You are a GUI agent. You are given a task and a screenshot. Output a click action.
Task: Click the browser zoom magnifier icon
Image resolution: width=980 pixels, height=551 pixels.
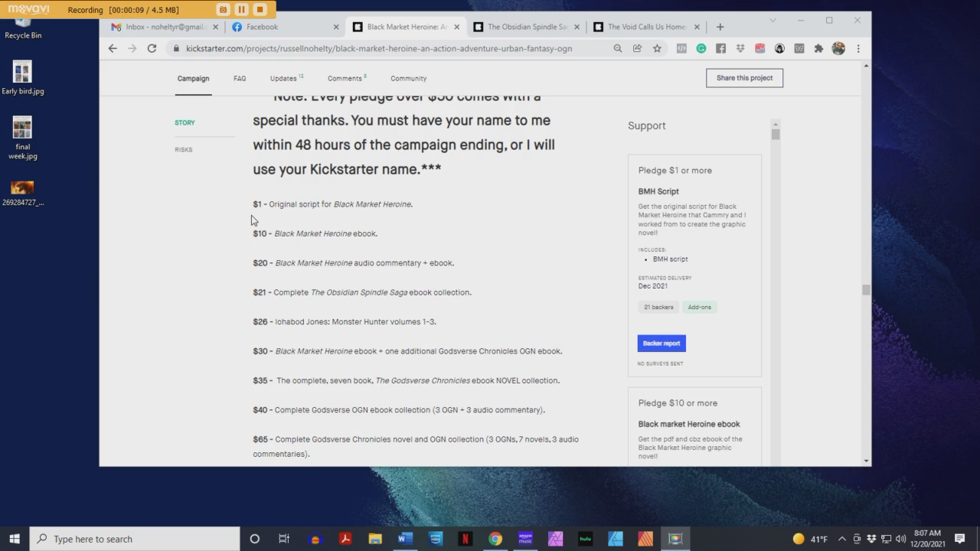pos(617,48)
